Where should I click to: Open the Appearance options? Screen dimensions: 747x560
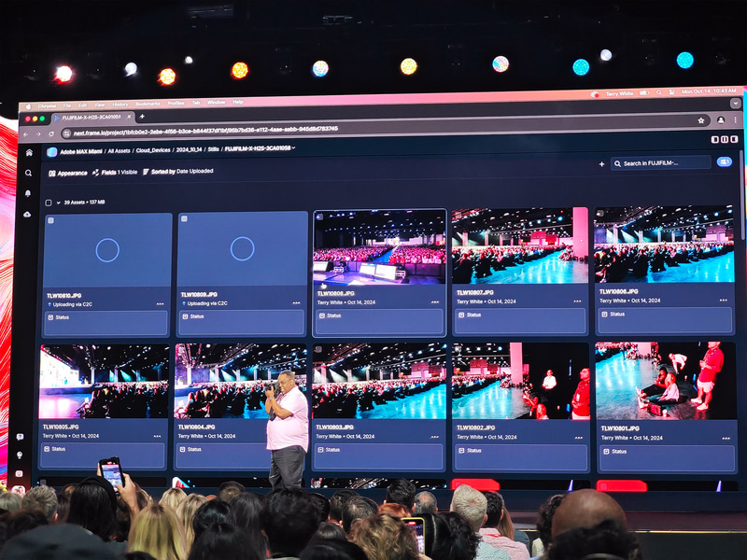tap(67, 174)
